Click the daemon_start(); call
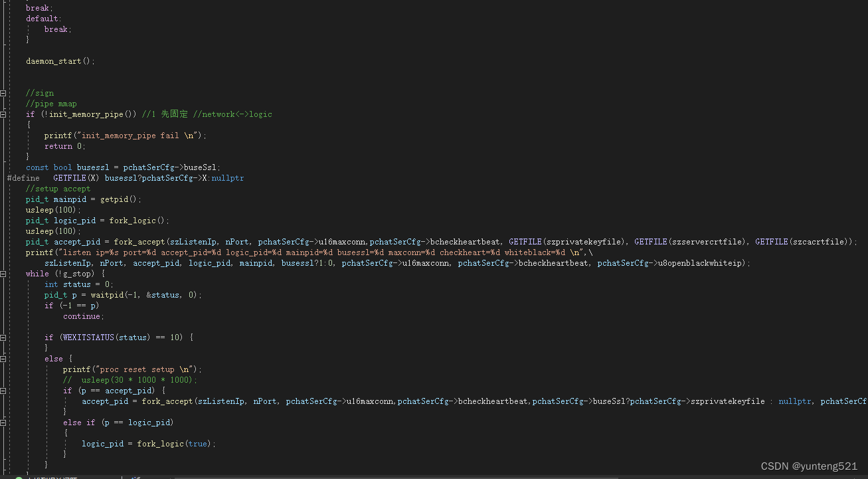This screenshot has width=868, height=479. click(x=60, y=61)
